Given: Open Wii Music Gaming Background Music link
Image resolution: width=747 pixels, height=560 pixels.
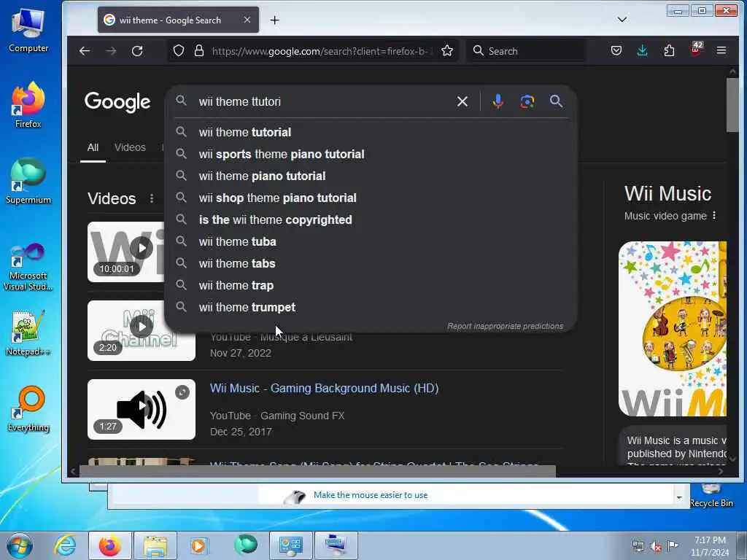Looking at the screenshot, I should (x=324, y=388).
